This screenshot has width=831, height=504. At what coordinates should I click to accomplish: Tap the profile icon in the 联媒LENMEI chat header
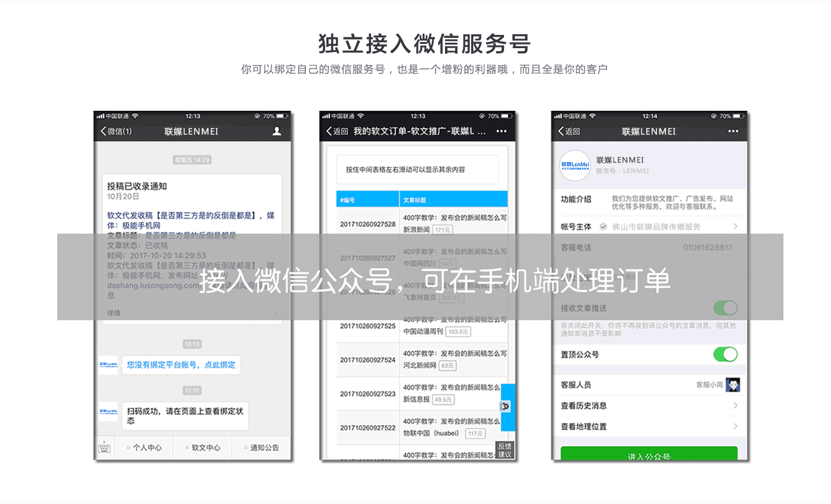click(x=276, y=131)
